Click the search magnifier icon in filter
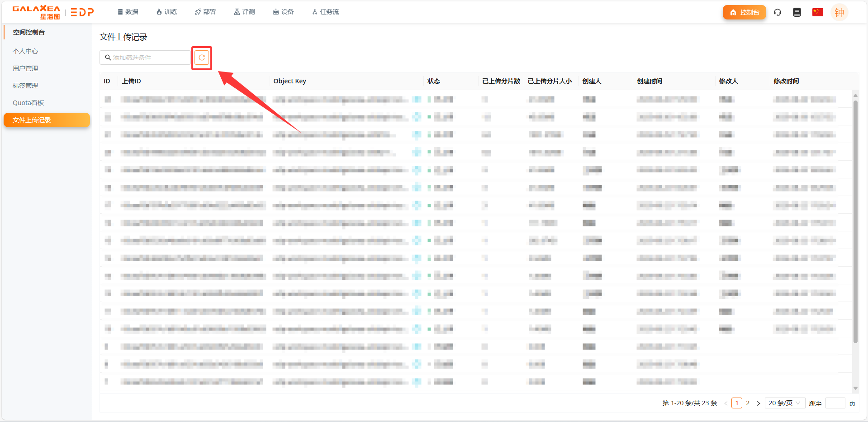 (108, 58)
